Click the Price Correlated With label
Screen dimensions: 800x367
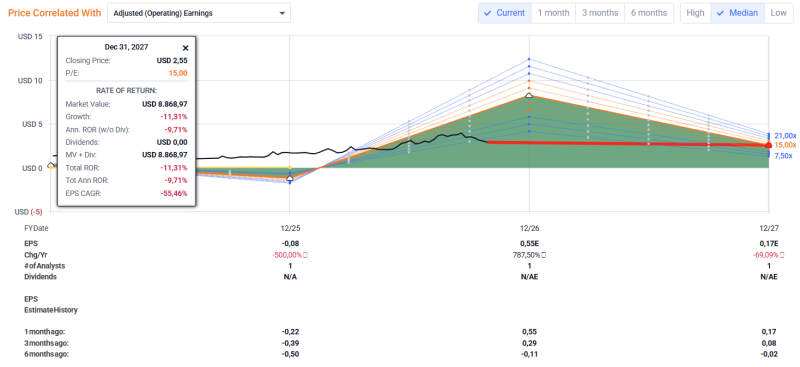pos(55,13)
